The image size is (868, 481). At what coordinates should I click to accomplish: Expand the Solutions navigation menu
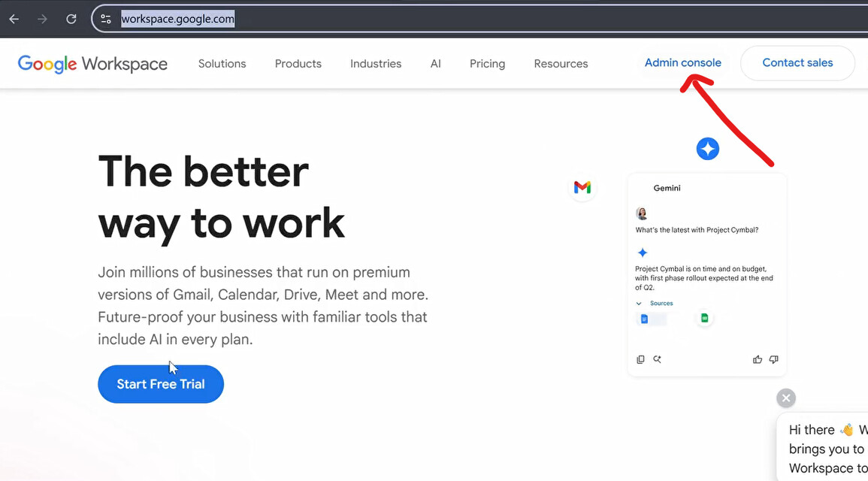click(222, 64)
